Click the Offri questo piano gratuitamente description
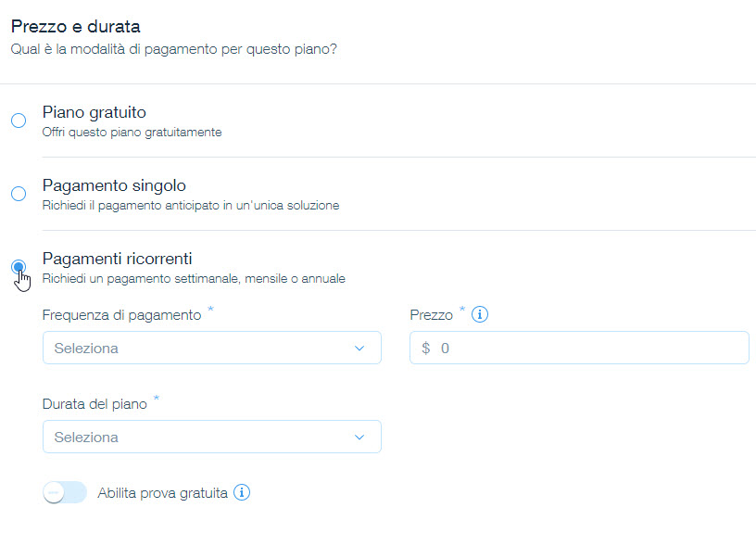 tap(132, 133)
